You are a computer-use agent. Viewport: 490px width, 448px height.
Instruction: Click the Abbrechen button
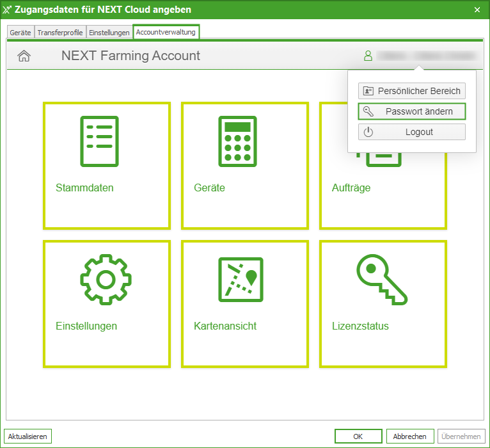coord(410,436)
